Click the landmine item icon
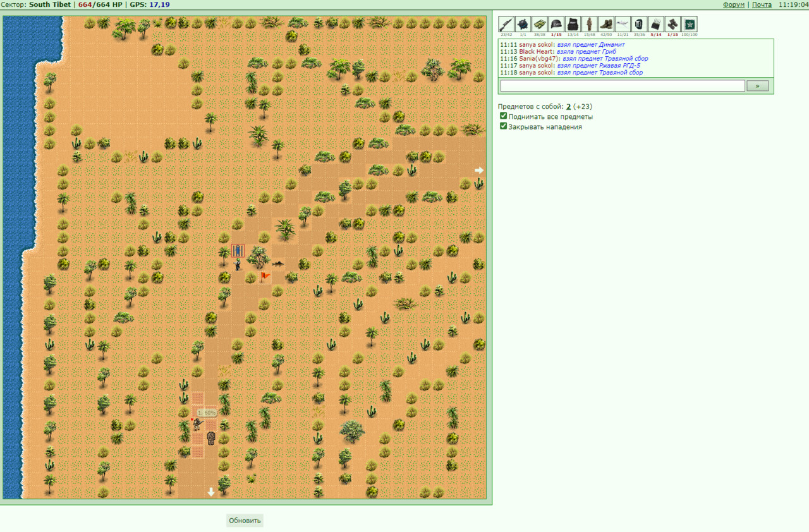Viewport: 809px width, 532px height. pyautogui.click(x=523, y=24)
